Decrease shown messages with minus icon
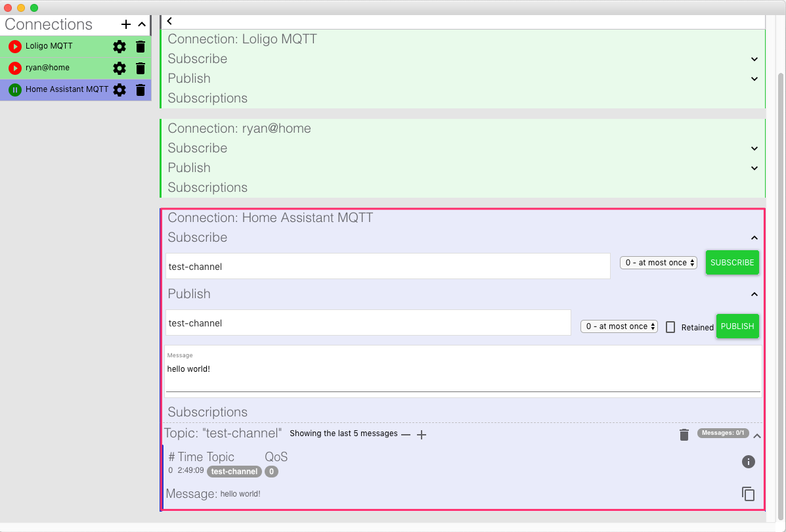 [406, 434]
